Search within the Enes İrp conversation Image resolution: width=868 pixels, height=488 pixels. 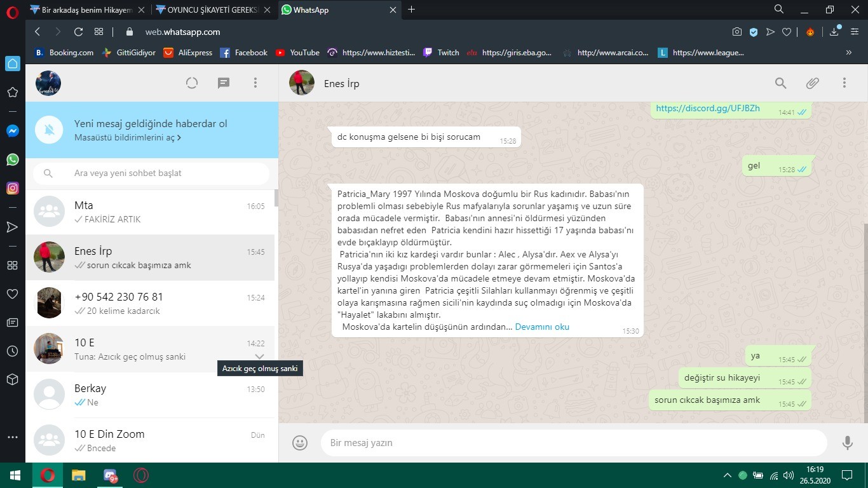pos(780,83)
